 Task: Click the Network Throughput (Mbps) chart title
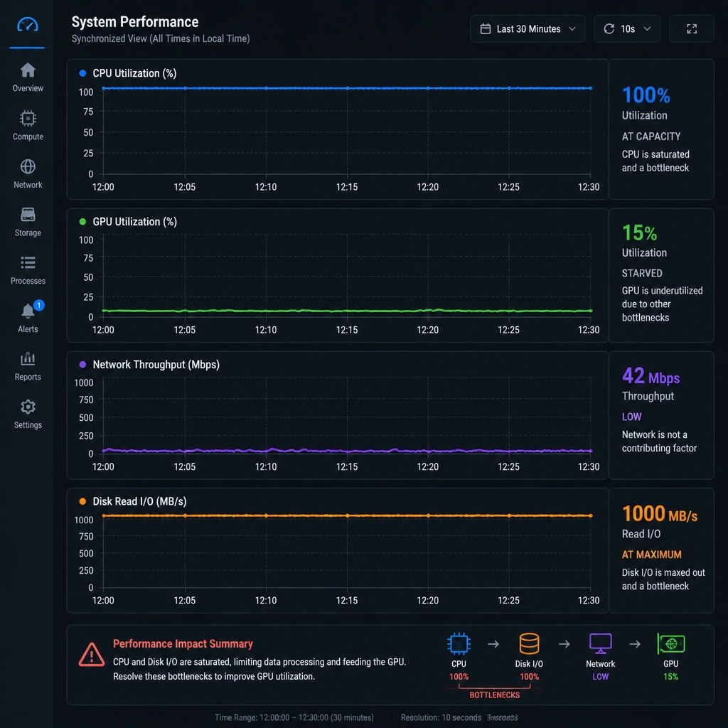[156, 365]
